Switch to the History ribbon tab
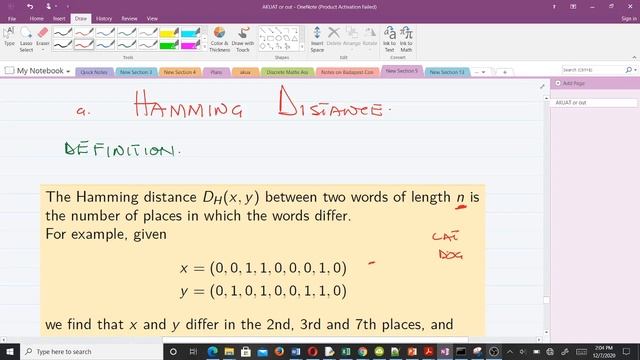 pos(104,18)
